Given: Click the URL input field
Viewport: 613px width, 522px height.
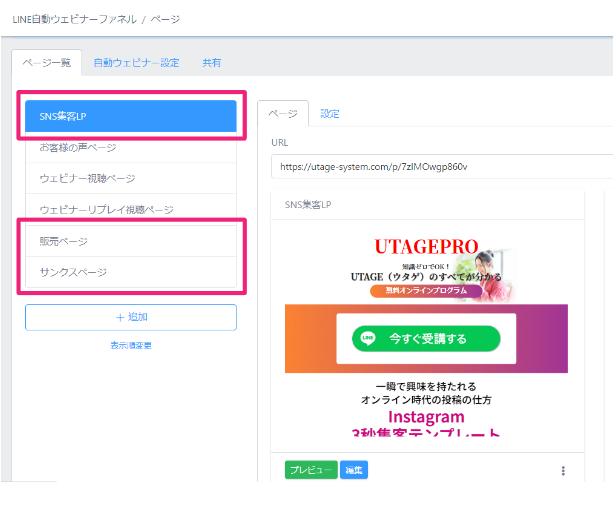Looking at the screenshot, I should tap(442, 167).
